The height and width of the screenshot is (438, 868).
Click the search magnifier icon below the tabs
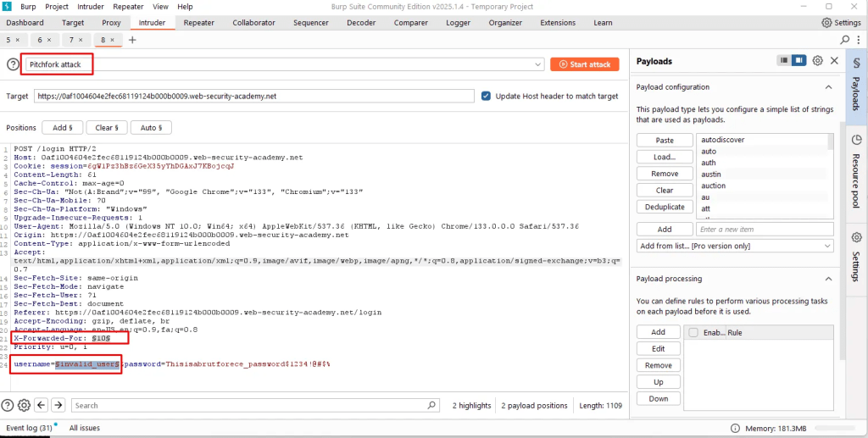coord(844,40)
